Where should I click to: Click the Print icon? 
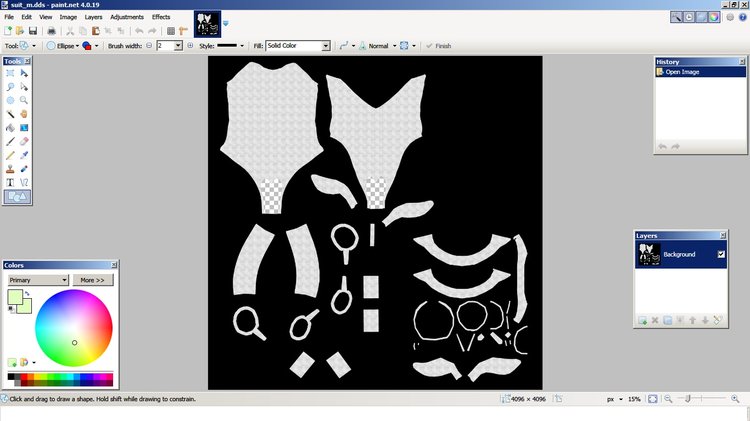tap(52, 31)
